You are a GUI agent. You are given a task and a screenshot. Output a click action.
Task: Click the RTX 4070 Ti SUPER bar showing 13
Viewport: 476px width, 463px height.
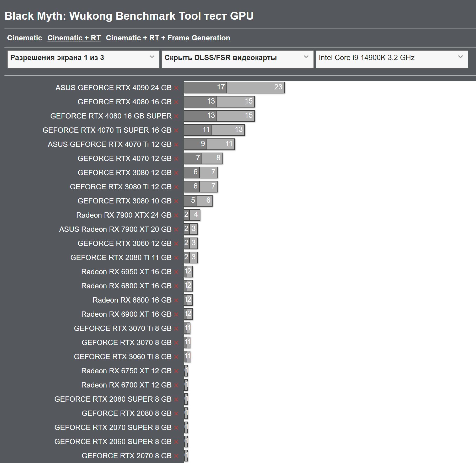click(x=228, y=130)
